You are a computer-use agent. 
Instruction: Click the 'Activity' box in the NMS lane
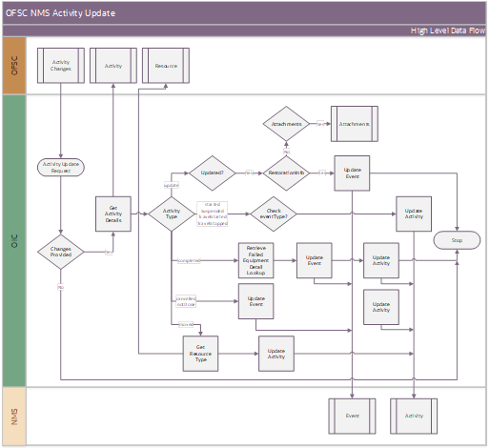(x=414, y=416)
